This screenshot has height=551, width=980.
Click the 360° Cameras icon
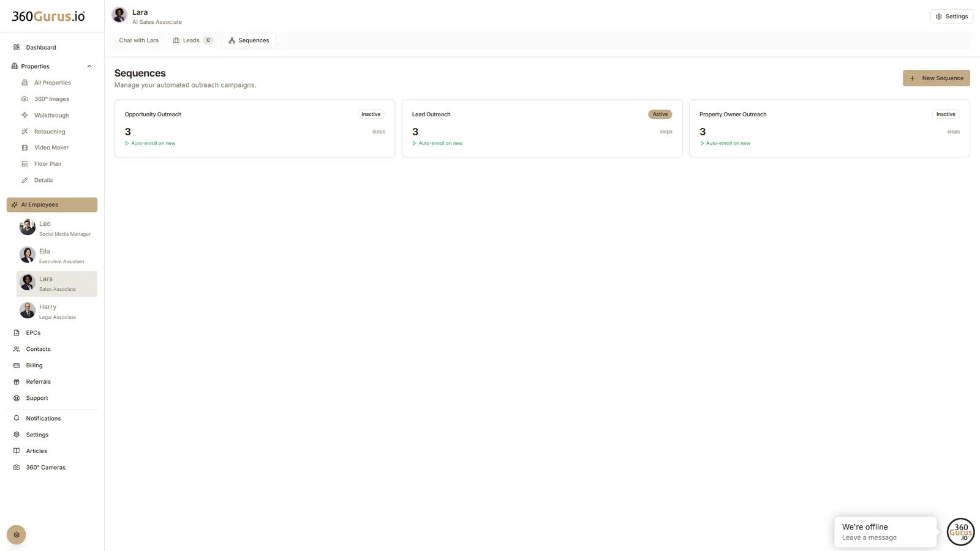point(17,467)
